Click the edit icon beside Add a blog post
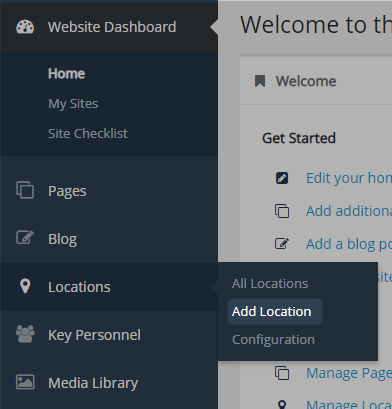392x409 pixels. (282, 244)
